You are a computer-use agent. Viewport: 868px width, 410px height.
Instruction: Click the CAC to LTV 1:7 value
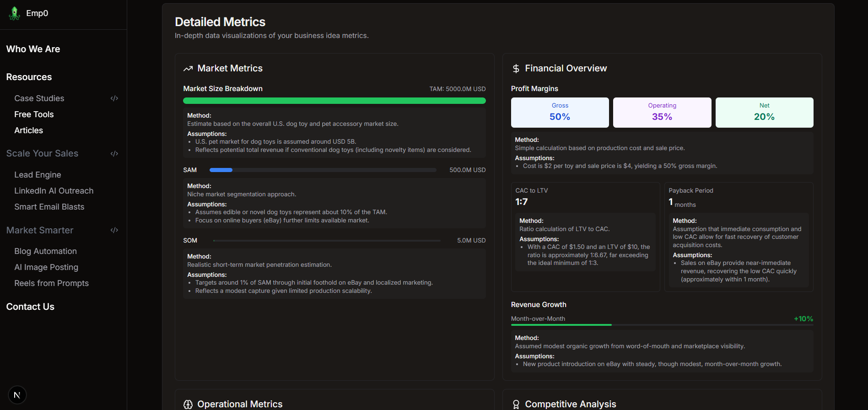(522, 202)
